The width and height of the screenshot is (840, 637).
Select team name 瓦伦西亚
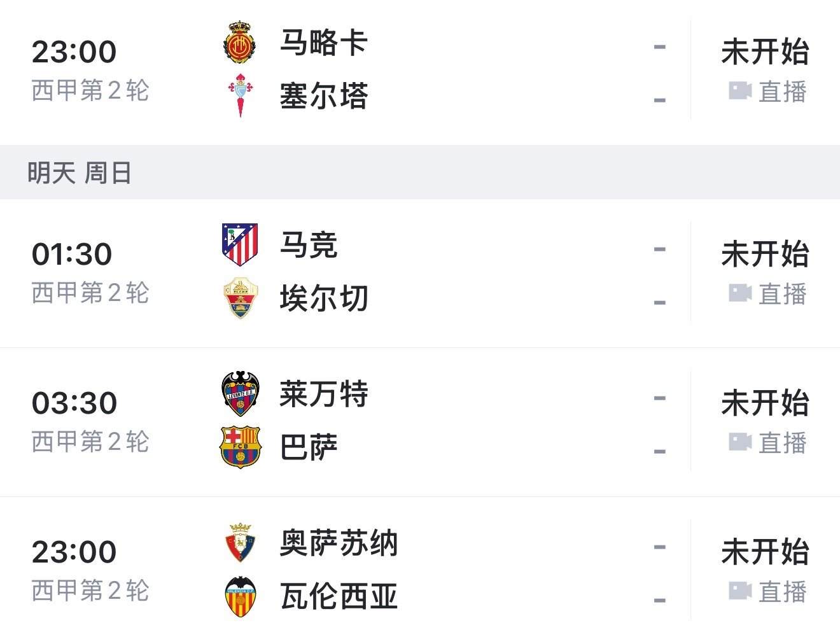pos(339,597)
